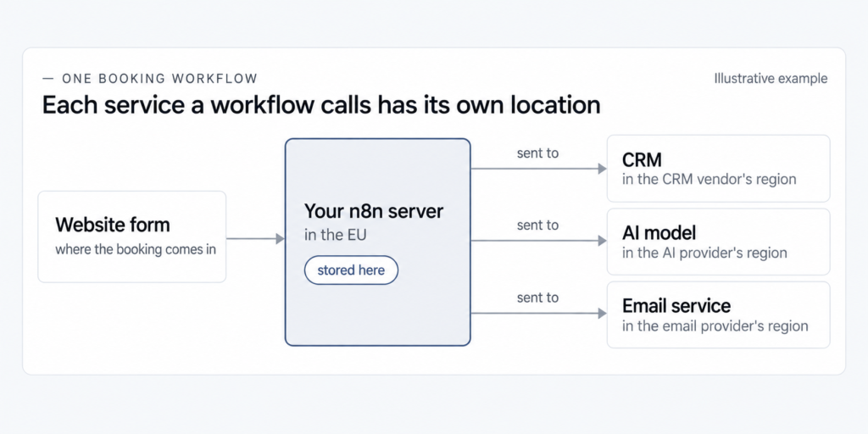
Task: Click the 'sent to' label above the CRM arrow
Action: pos(537,153)
